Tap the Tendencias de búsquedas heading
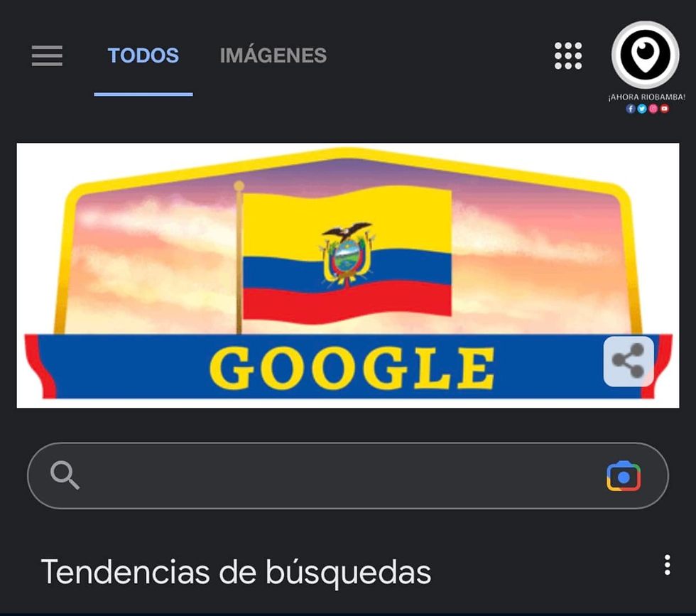The image size is (696, 616). 236,572
